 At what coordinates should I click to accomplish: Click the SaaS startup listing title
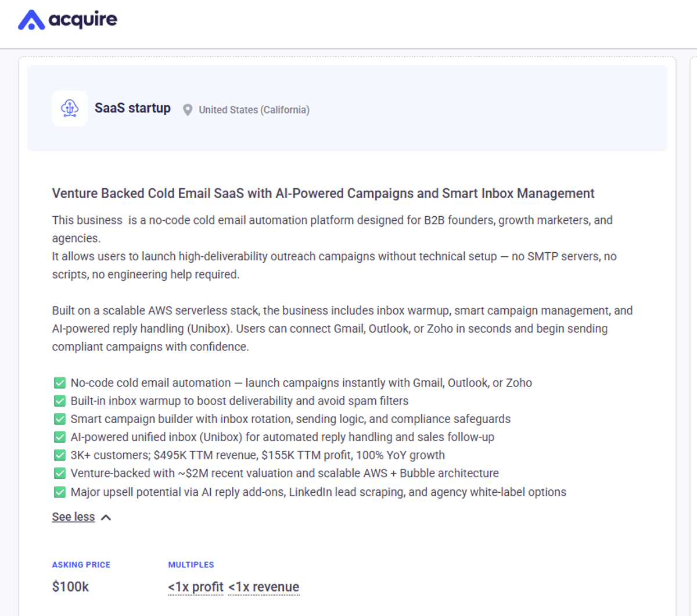point(132,108)
